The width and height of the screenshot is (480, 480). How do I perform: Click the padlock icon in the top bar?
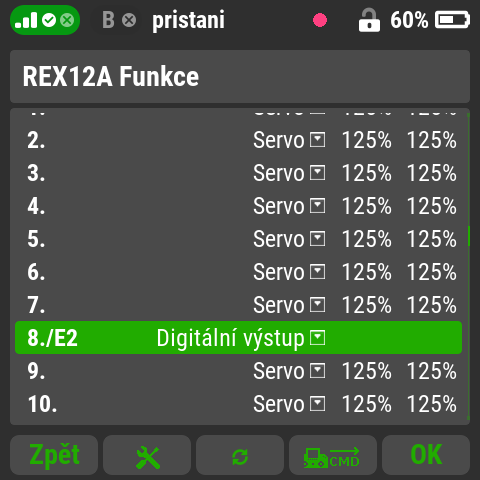tap(369, 21)
